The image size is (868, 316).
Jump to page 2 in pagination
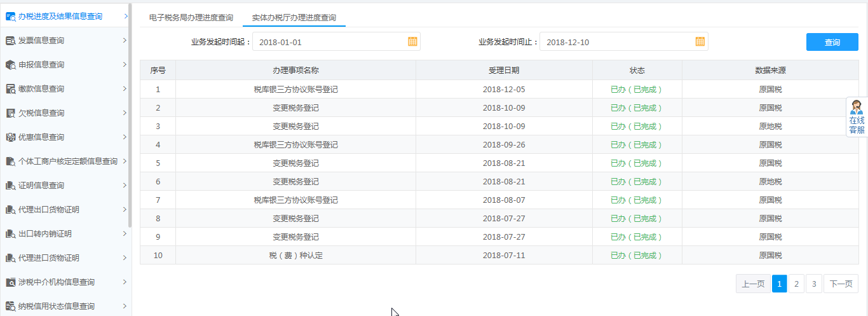click(796, 284)
